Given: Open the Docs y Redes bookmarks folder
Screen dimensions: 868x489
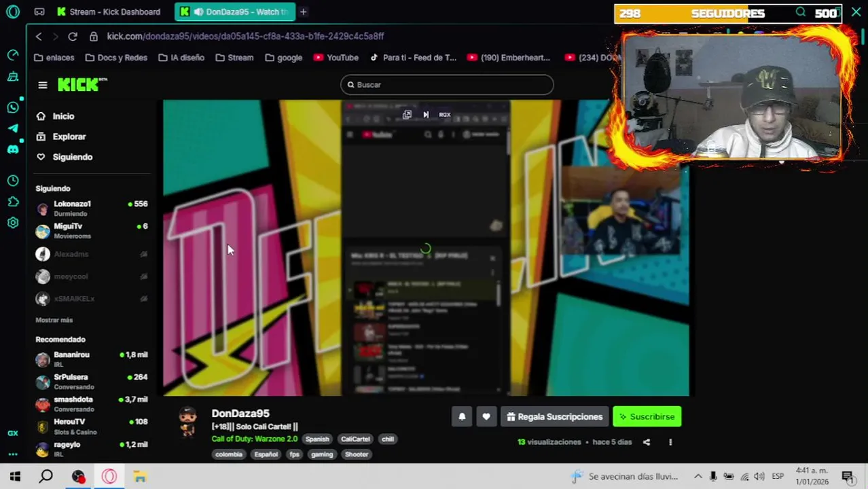Looking at the screenshot, I should coord(115,58).
